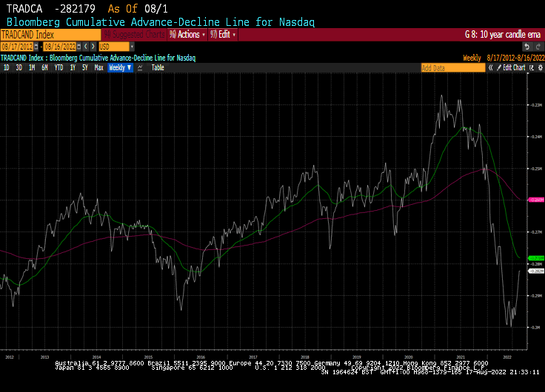Screen dimensions: 545x392
Task: Click the 2014 label on the time axis
Action: pyautogui.click(x=96, y=357)
